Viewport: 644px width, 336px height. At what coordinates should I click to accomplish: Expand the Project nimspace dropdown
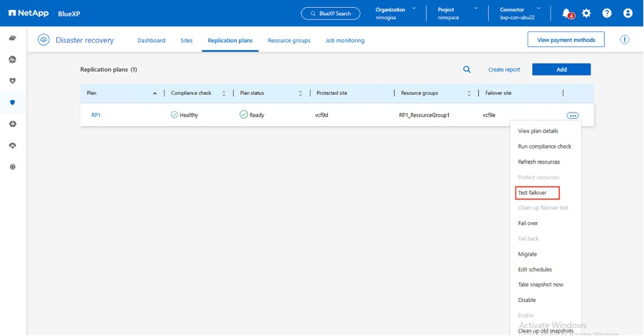tap(456, 13)
